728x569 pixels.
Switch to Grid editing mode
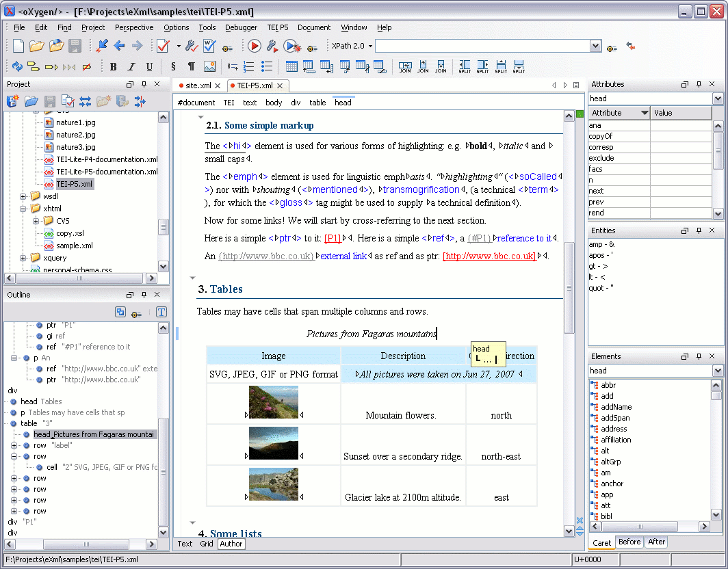[206, 544]
